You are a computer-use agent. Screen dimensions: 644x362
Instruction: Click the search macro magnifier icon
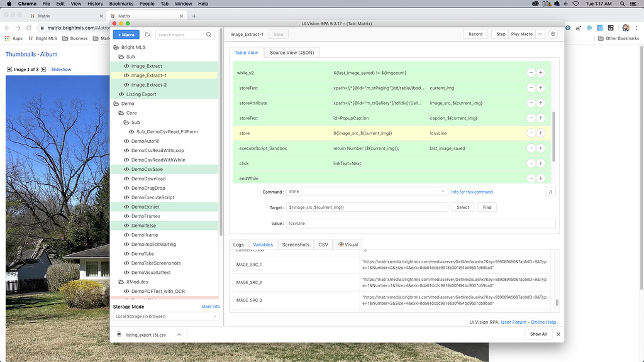(x=209, y=35)
